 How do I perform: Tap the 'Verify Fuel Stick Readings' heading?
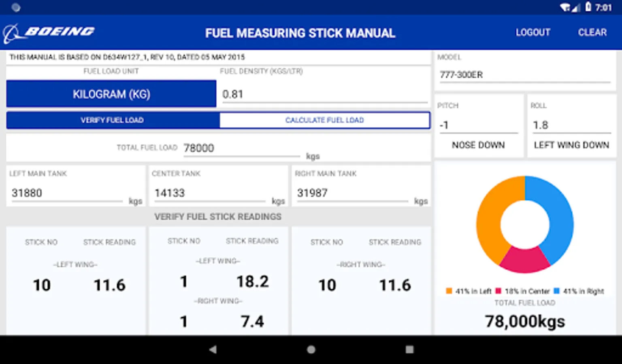pos(218,217)
